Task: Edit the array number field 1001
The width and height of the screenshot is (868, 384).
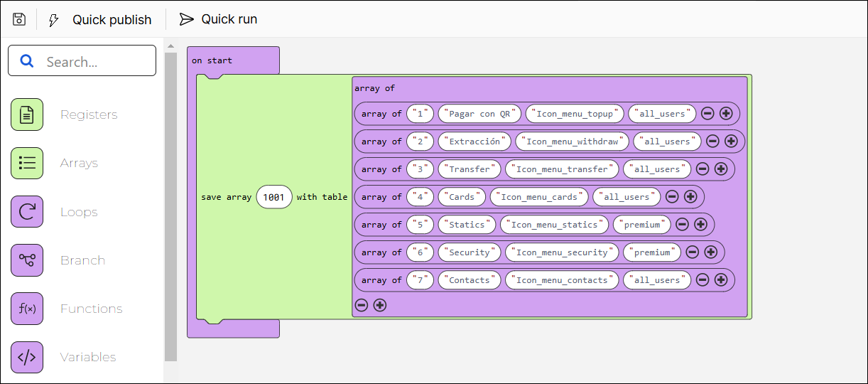Action: pyautogui.click(x=274, y=197)
